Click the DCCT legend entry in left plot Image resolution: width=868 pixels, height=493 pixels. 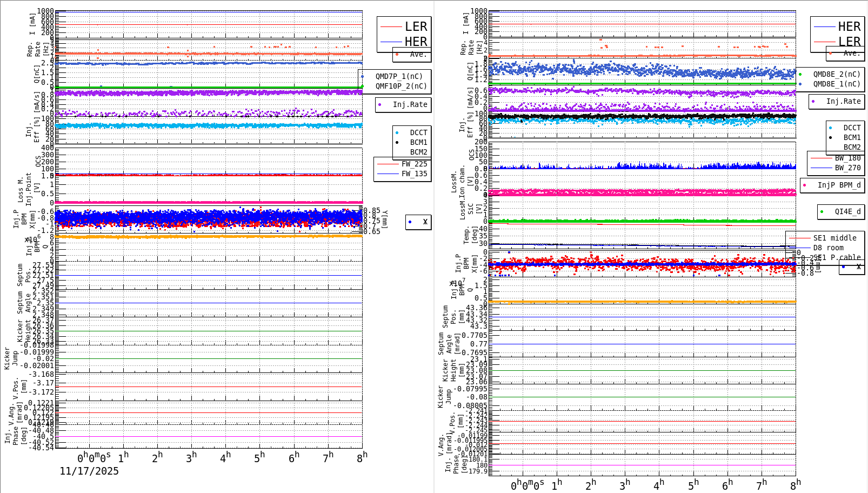click(x=418, y=132)
